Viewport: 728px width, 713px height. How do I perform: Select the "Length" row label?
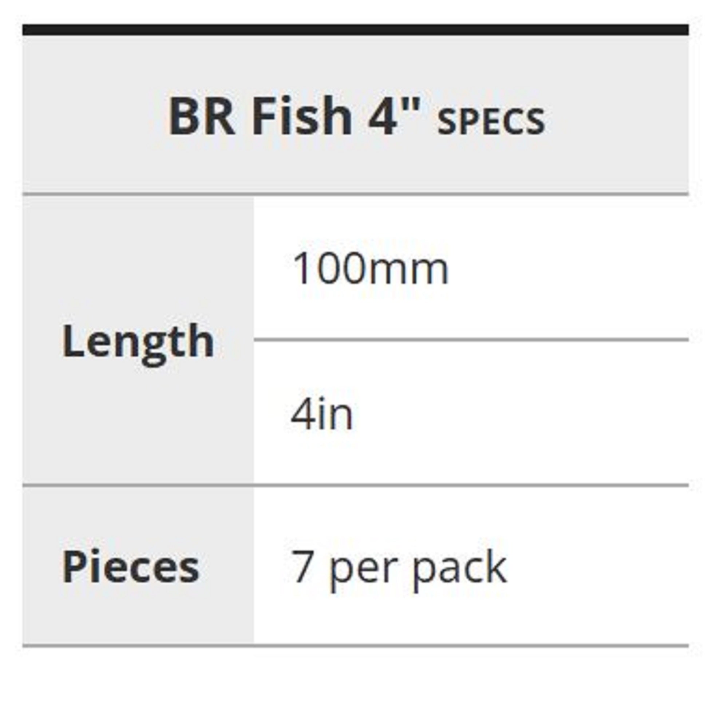pyautogui.click(x=138, y=342)
